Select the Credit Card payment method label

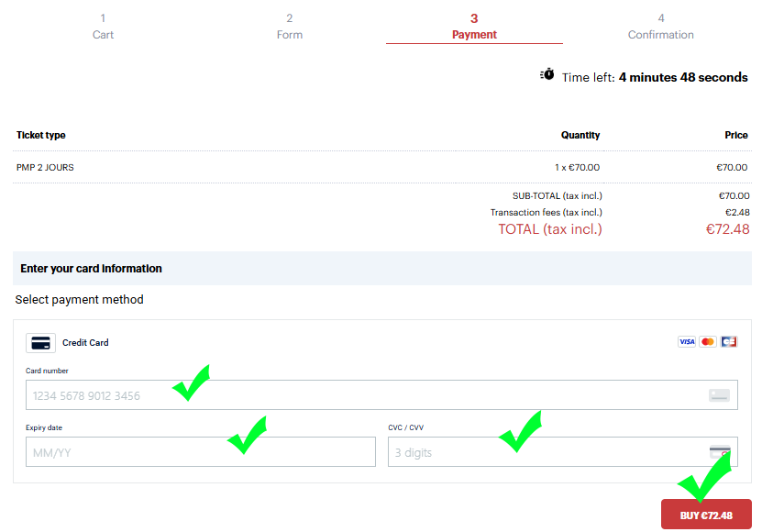(85, 343)
